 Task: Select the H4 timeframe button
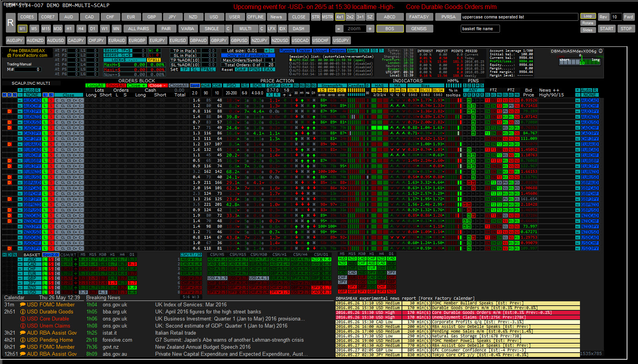click(x=81, y=29)
